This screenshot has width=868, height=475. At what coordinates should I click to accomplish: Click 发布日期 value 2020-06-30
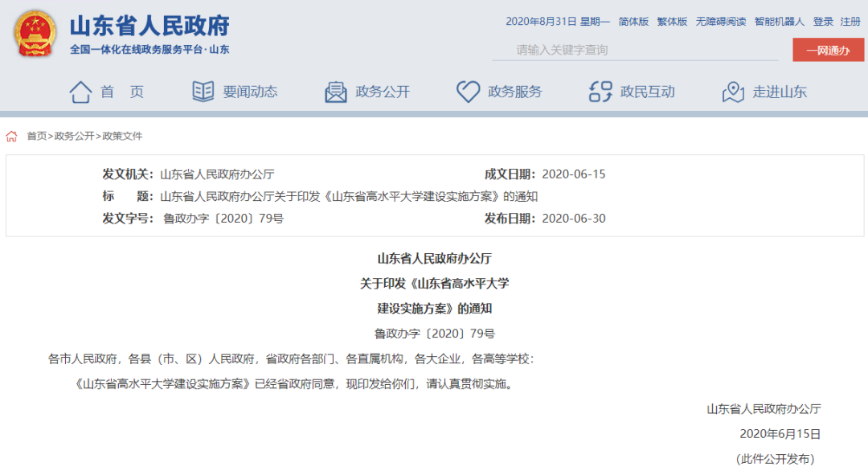pos(574,219)
